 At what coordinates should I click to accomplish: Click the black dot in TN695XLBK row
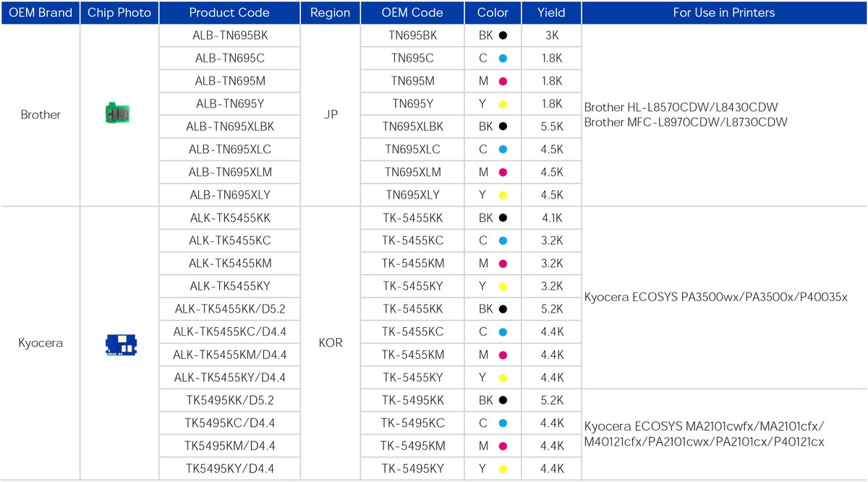(x=503, y=127)
